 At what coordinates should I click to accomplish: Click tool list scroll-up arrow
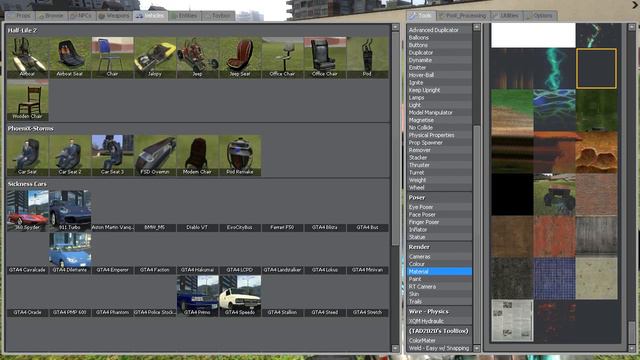tap(476, 27)
